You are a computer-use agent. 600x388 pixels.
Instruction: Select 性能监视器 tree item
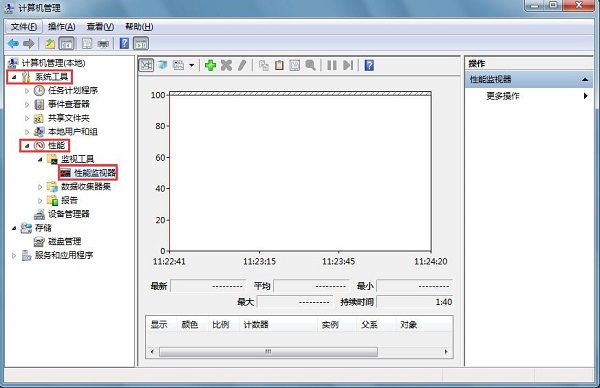[x=95, y=173]
